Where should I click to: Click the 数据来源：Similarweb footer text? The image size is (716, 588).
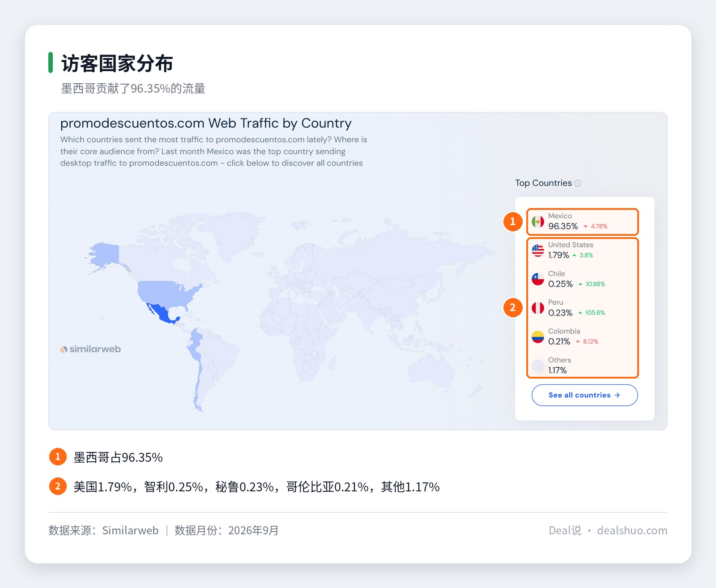pyautogui.click(x=103, y=530)
